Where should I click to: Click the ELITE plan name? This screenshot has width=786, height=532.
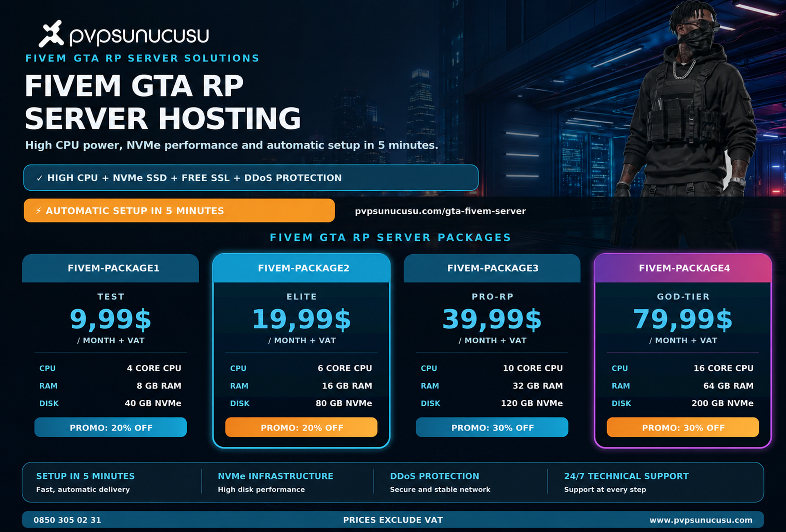tap(302, 297)
